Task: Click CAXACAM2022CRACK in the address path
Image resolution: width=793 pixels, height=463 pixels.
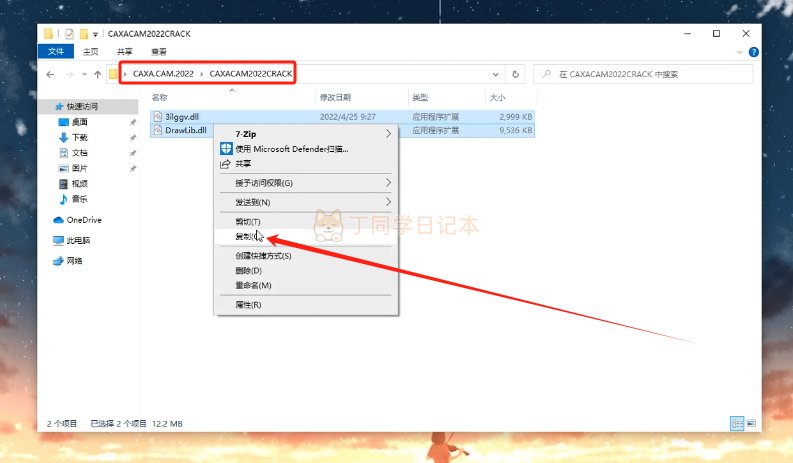Action: [251, 74]
